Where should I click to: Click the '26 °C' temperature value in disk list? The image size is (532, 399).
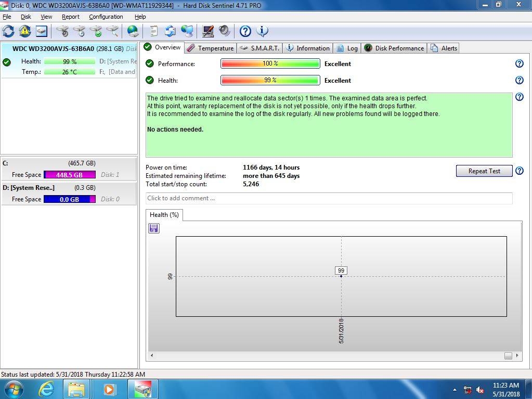click(70, 72)
